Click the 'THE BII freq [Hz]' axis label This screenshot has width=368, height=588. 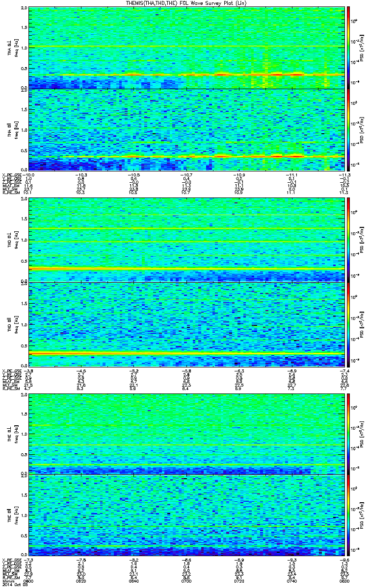click(x=12, y=515)
